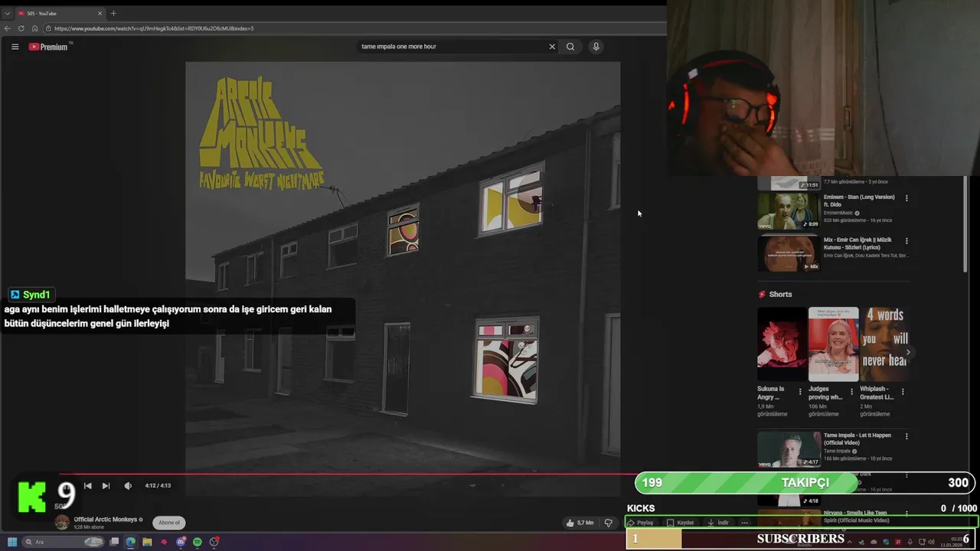Skip to previous video in player

click(87, 486)
